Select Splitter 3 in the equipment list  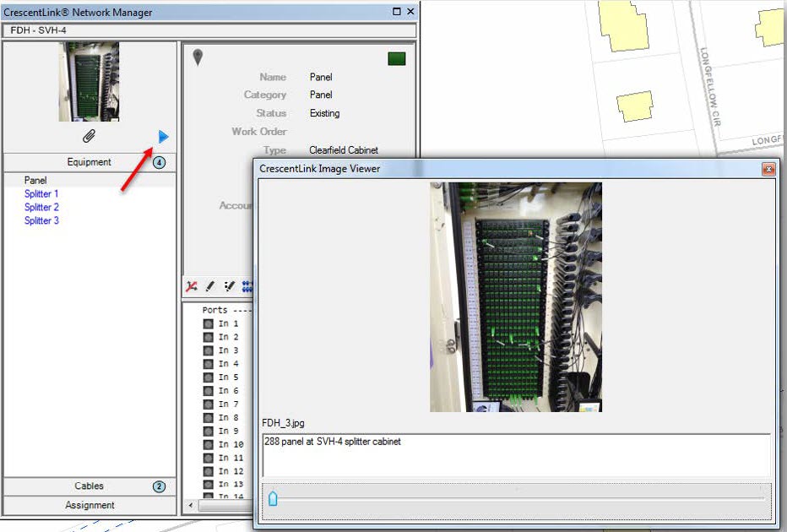41,220
